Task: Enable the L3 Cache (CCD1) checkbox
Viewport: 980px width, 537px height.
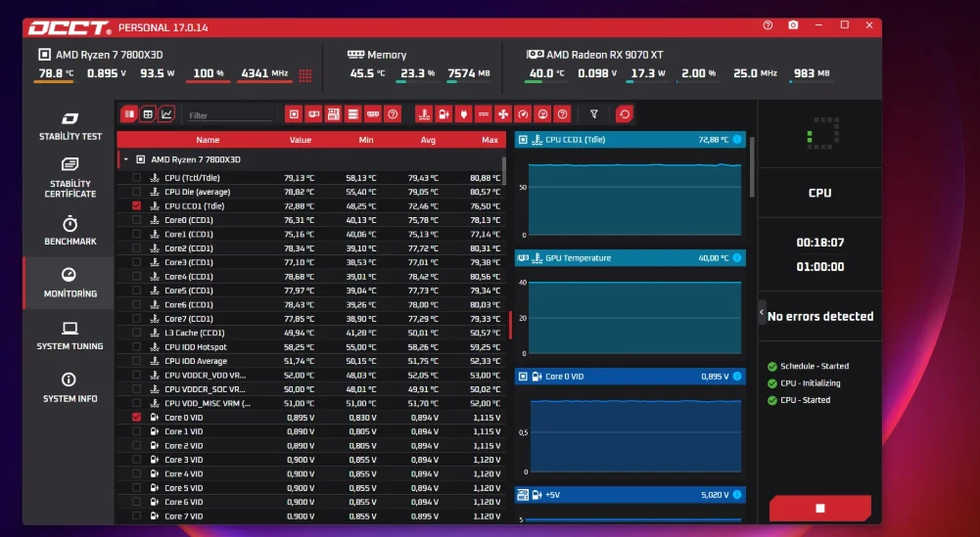Action: click(x=136, y=333)
